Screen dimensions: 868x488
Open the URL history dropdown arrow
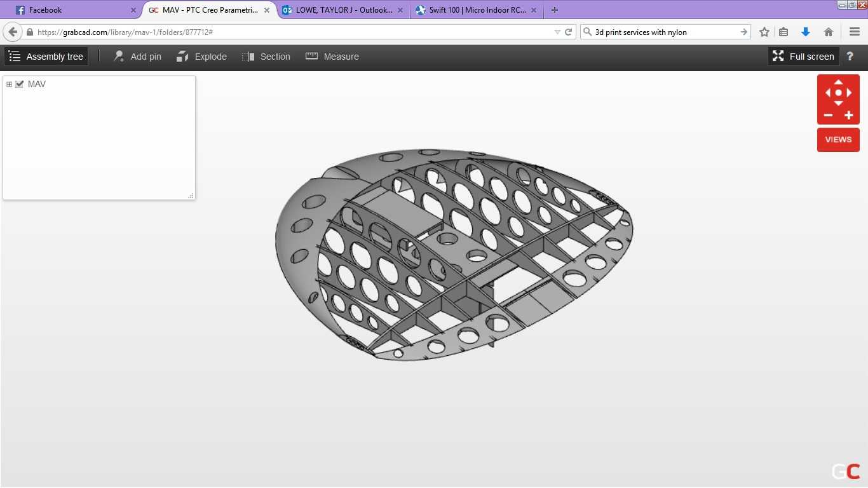coord(557,32)
